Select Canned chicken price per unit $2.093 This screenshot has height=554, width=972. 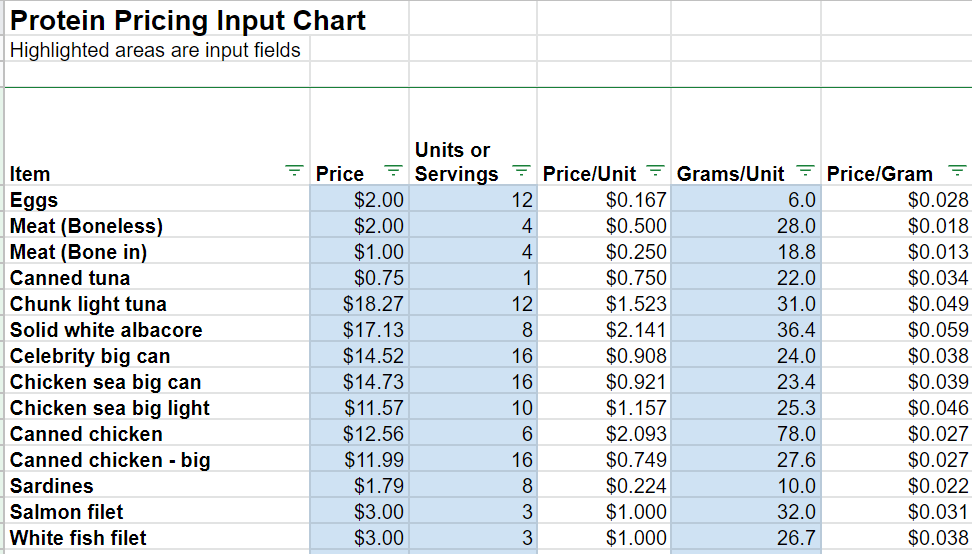coord(603,434)
